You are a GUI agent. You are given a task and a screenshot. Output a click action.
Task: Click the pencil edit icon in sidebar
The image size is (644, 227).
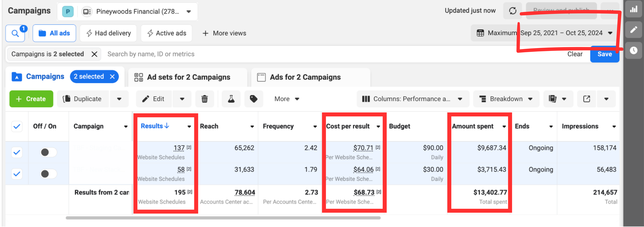coord(633,30)
